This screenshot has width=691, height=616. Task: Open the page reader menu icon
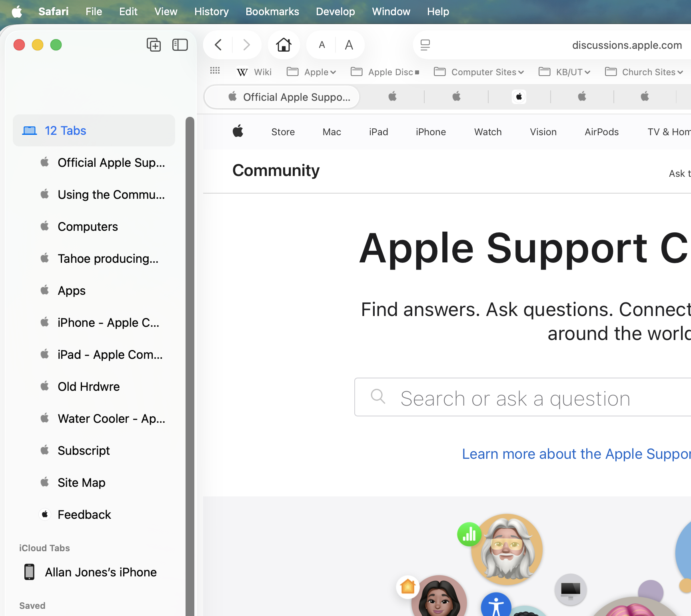[x=425, y=45]
